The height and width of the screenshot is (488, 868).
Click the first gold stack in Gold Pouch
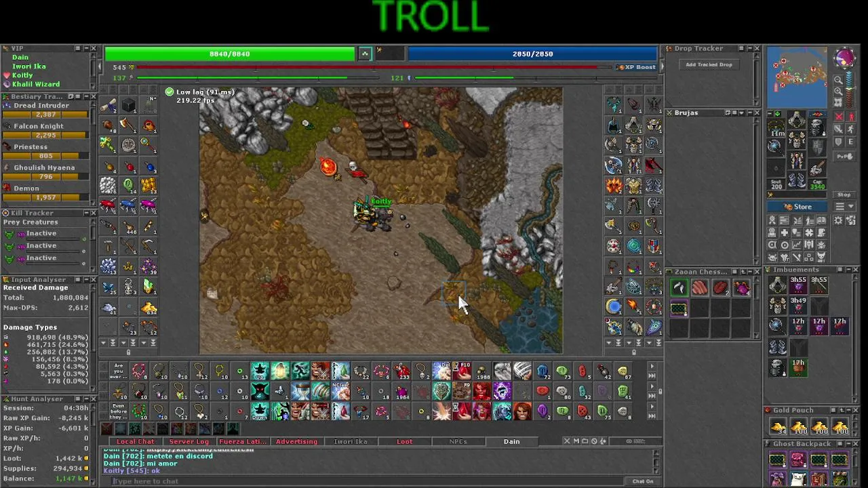click(778, 427)
